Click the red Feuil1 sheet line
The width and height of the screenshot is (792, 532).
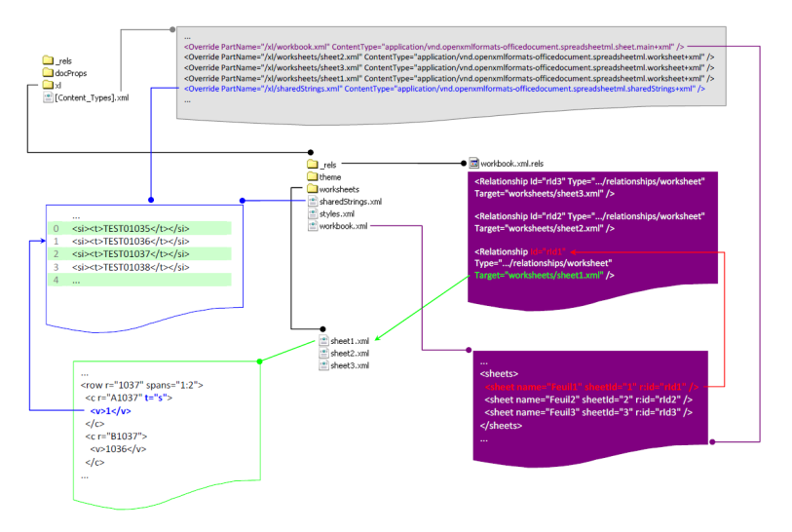point(591,387)
